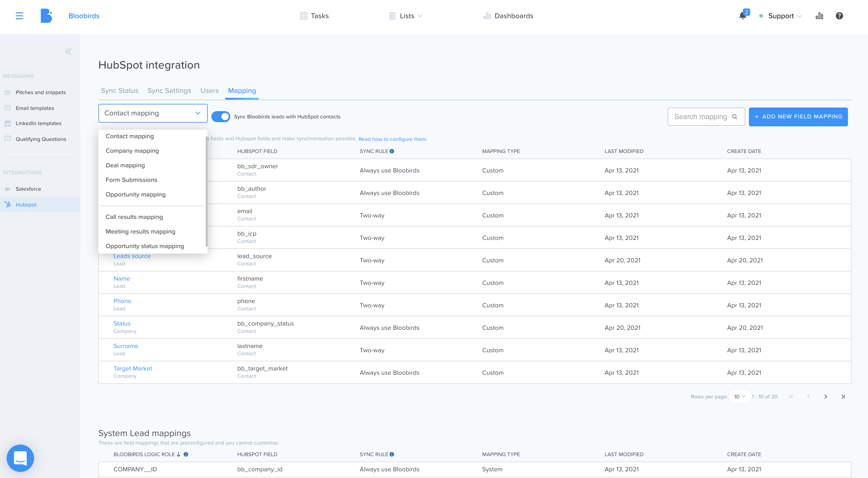This screenshot has height=478, width=868.
Task: Choose Opportunity mapping from the dropdown
Action: pos(135,194)
